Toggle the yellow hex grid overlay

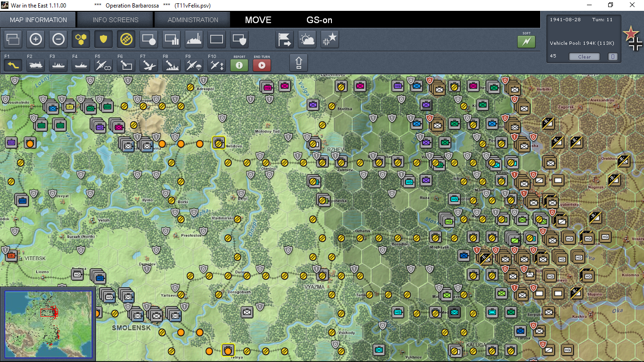[x=81, y=40]
